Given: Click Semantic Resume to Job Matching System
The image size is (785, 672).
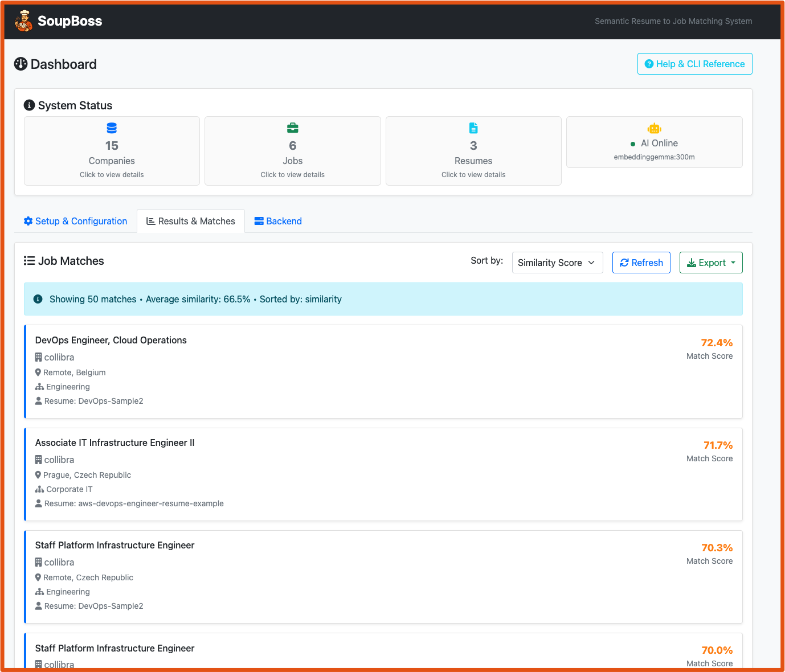Looking at the screenshot, I should (x=673, y=21).
